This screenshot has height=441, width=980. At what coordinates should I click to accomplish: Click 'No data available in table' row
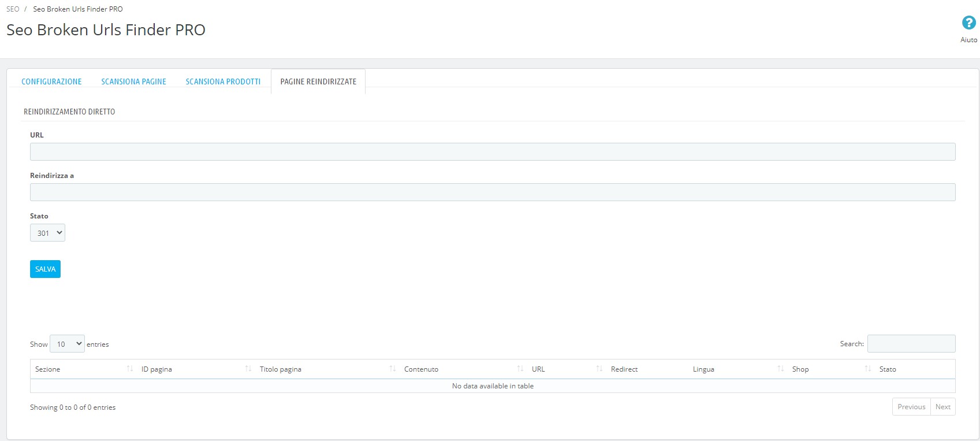[493, 386]
